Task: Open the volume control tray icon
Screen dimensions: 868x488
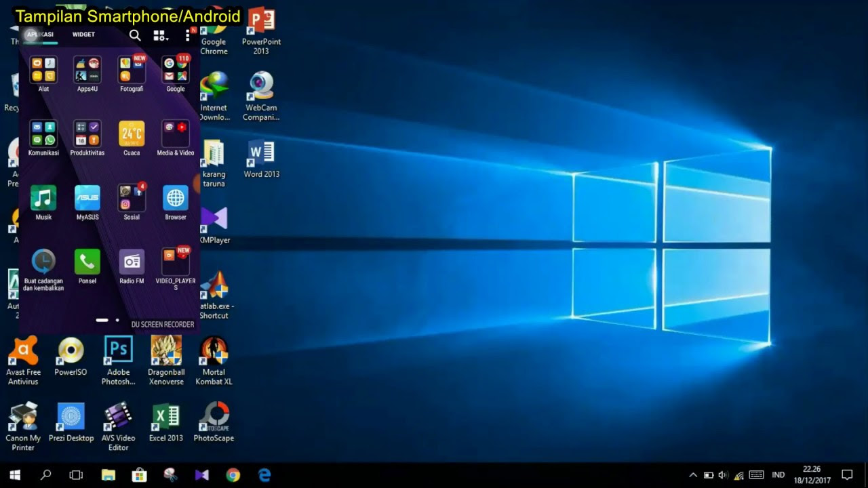Action: pos(723,475)
